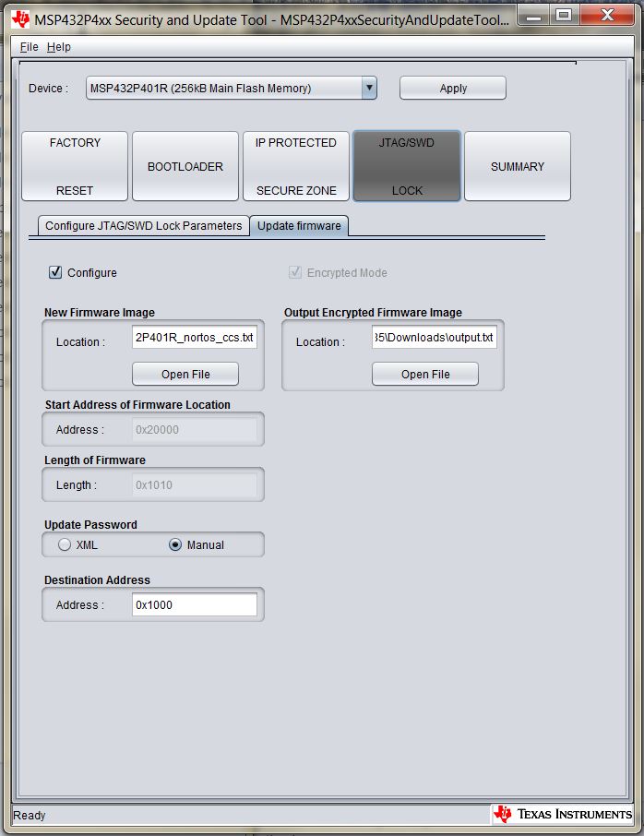Click the 'Start Address of Firmware Location' heading
Screen dimensions: 644x836
[137, 405]
